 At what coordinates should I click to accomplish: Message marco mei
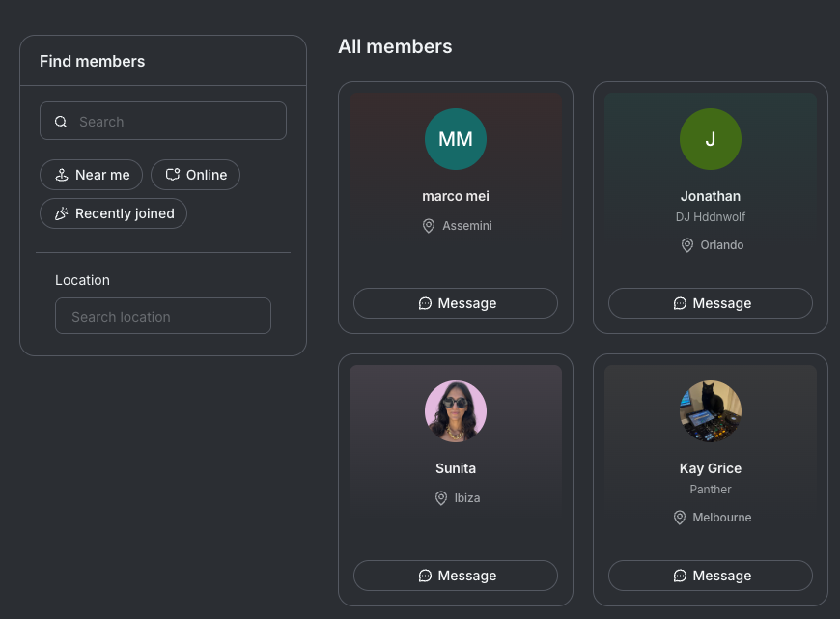click(x=456, y=303)
